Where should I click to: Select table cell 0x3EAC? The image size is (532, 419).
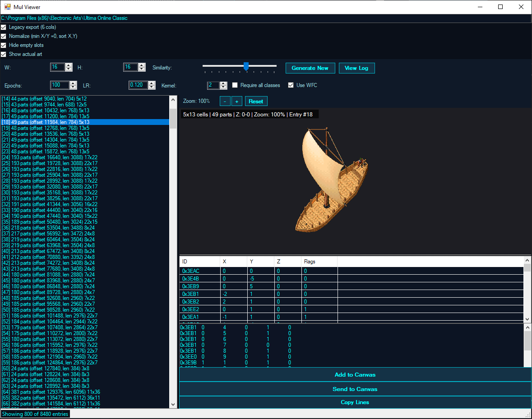coord(200,271)
